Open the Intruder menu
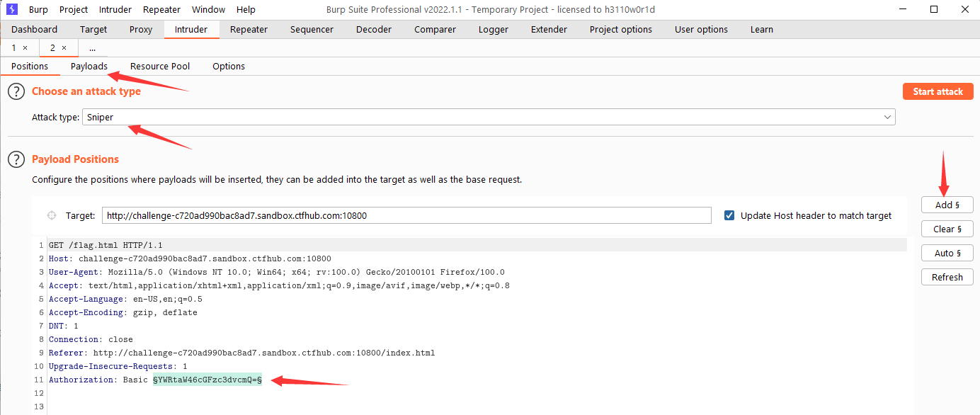 115,9
